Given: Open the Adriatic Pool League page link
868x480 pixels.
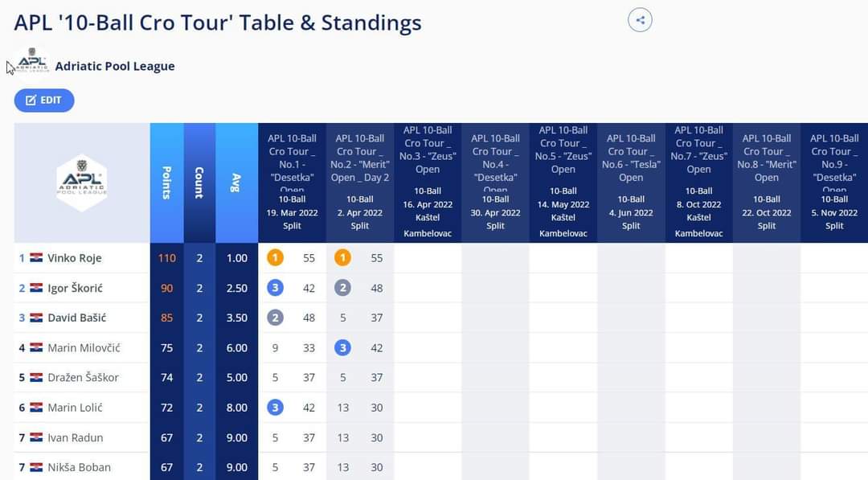Looking at the screenshot, I should click(x=115, y=66).
